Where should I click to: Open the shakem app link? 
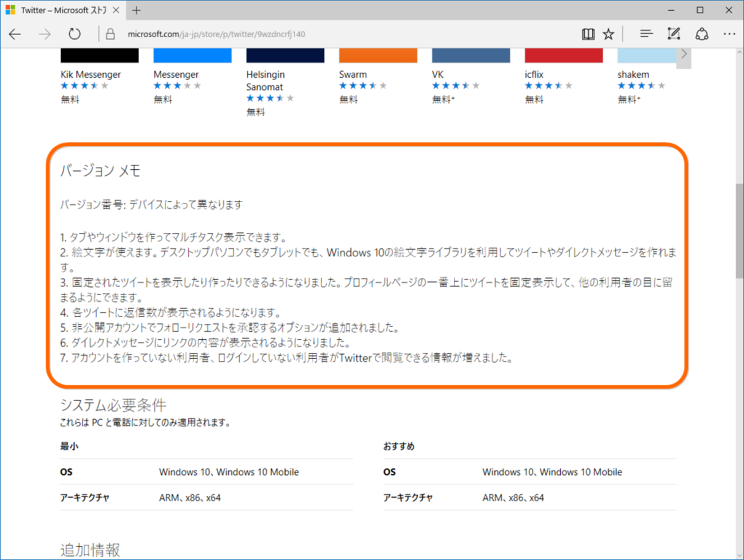[633, 74]
